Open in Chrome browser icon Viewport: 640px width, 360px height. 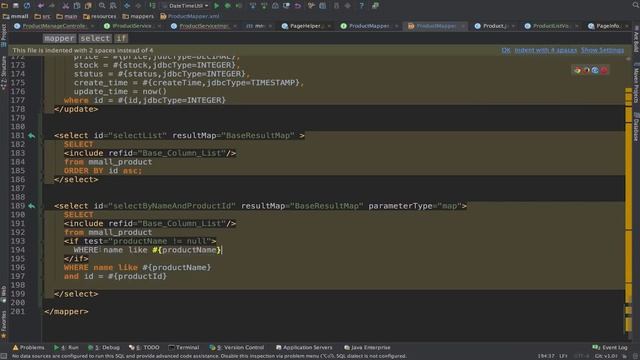point(577,70)
